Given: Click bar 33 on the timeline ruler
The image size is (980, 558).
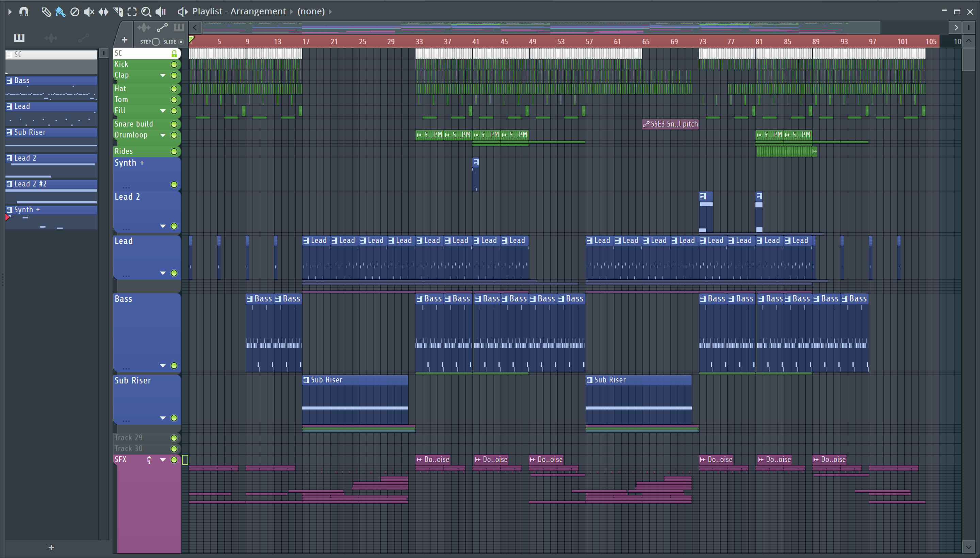Looking at the screenshot, I should click(419, 42).
